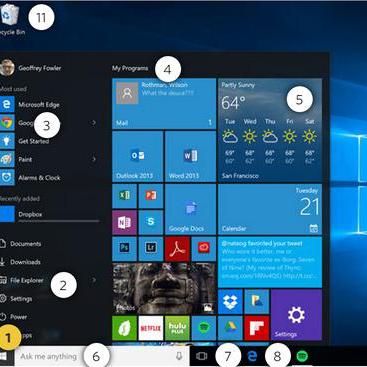Viewport: 367px width, 367px height.
Task: Expand the File Explorer arrow
Action: click(94, 280)
